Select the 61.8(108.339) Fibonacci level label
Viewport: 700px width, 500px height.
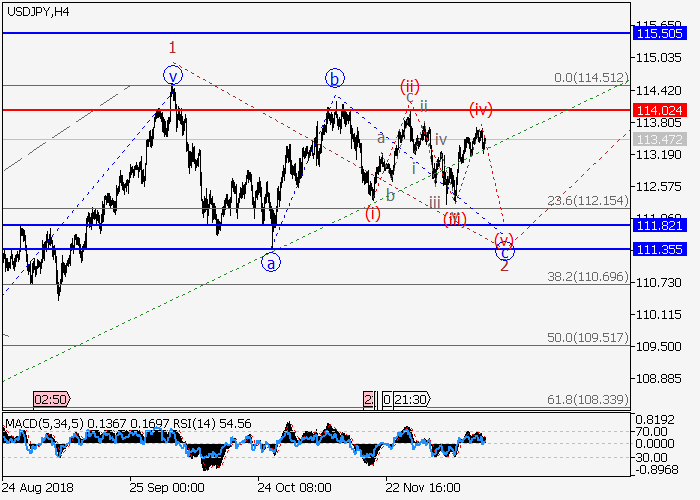(588, 399)
